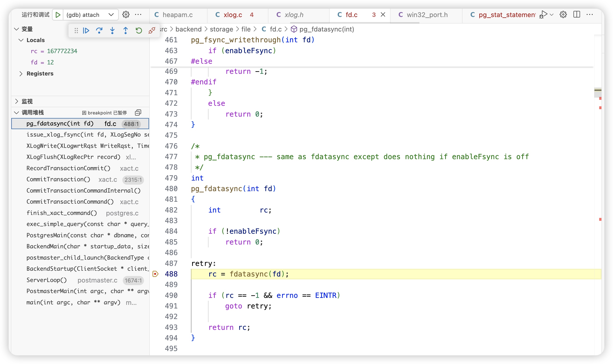Start debugging with the green play button
The width and height of the screenshot is (613, 364).
58,15
